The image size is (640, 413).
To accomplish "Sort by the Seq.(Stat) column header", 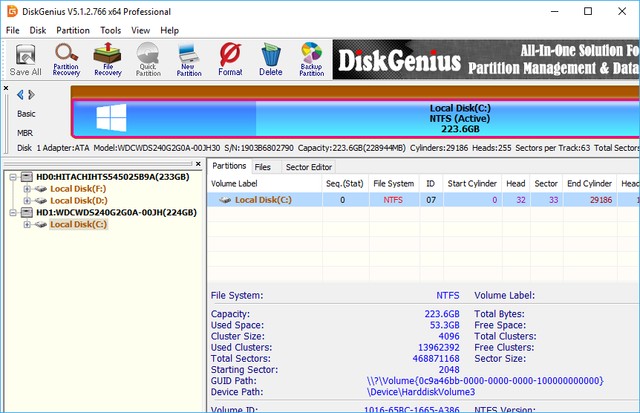I will (x=345, y=184).
